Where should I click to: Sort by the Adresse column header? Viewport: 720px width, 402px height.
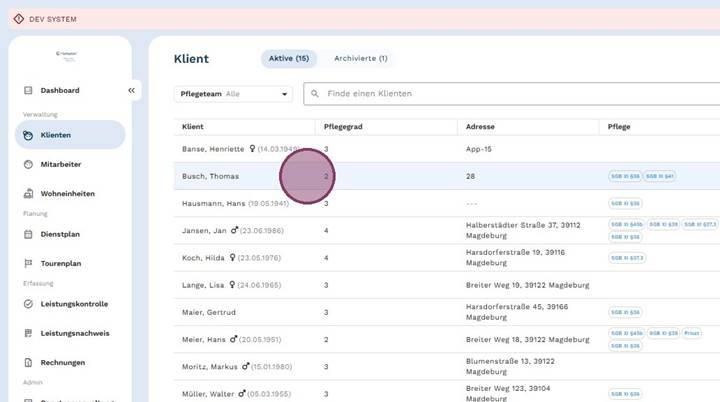(480, 127)
